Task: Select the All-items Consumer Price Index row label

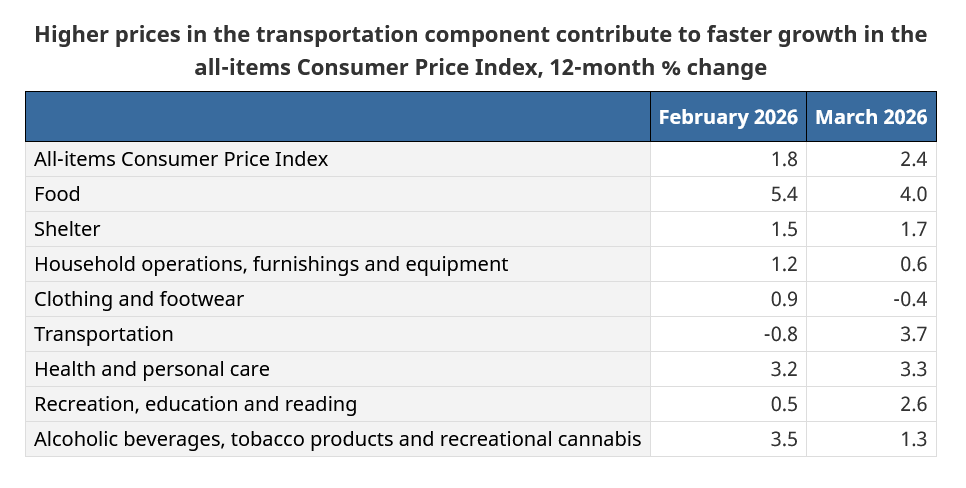Action: click(181, 159)
